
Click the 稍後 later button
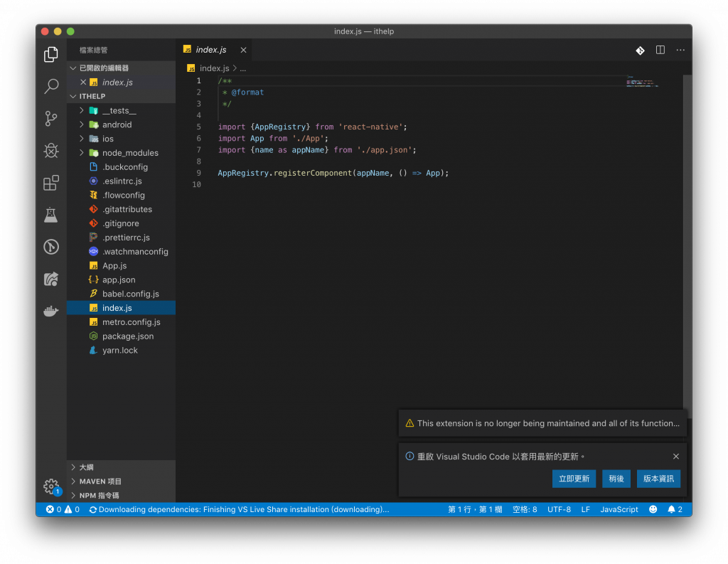[616, 479]
